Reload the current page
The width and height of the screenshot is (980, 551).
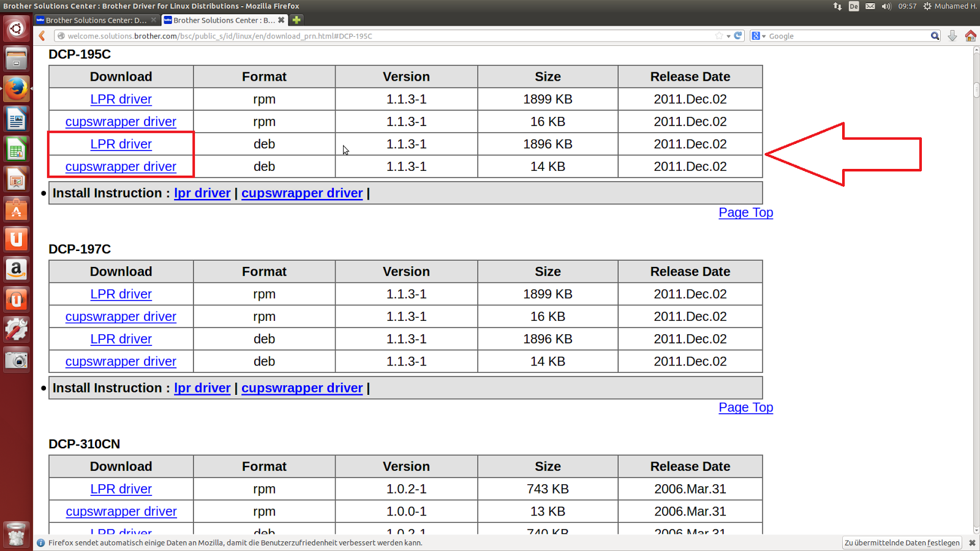738,36
